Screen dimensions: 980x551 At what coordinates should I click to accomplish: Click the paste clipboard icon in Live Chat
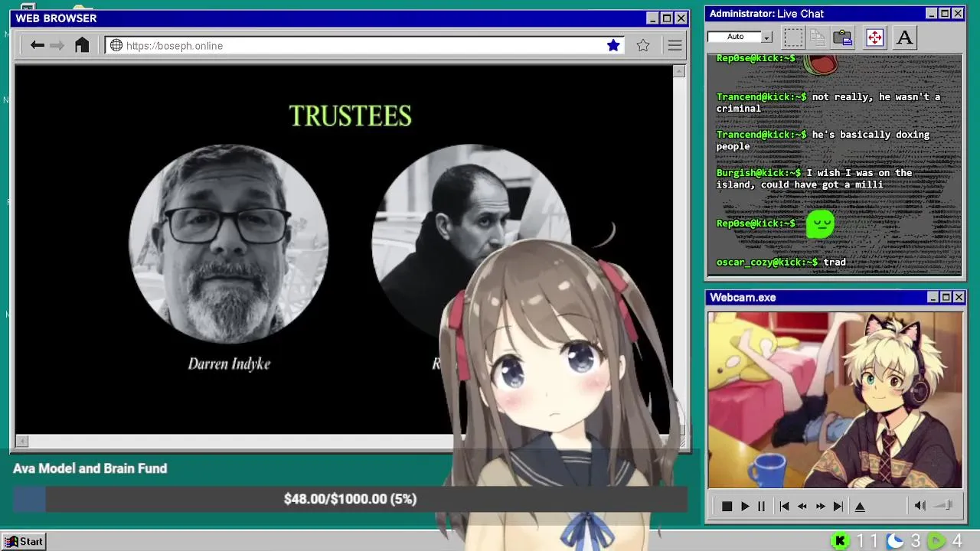coord(843,37)
